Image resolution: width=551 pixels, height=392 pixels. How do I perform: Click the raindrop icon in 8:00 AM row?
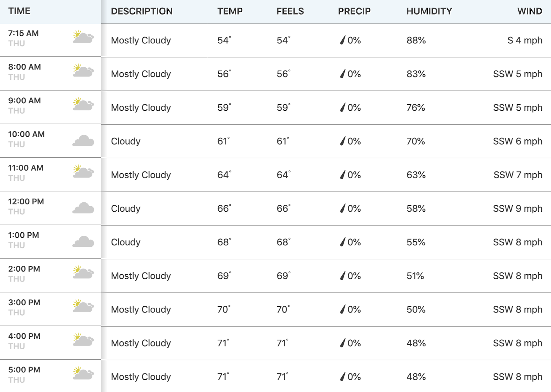tap(343, 74)
